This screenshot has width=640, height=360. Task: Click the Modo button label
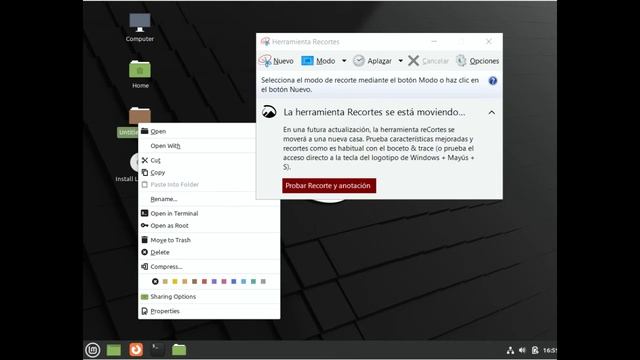click(326, 61)
